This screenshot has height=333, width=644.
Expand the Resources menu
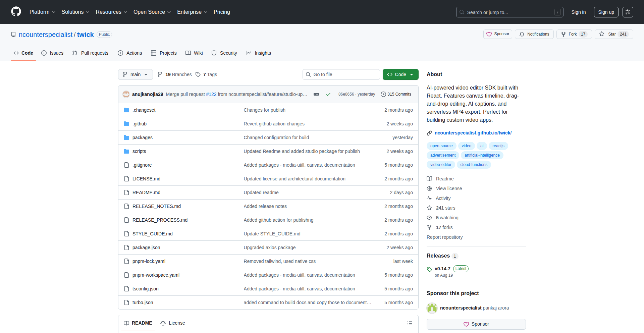pyautogui.click(x=112, y=12)
